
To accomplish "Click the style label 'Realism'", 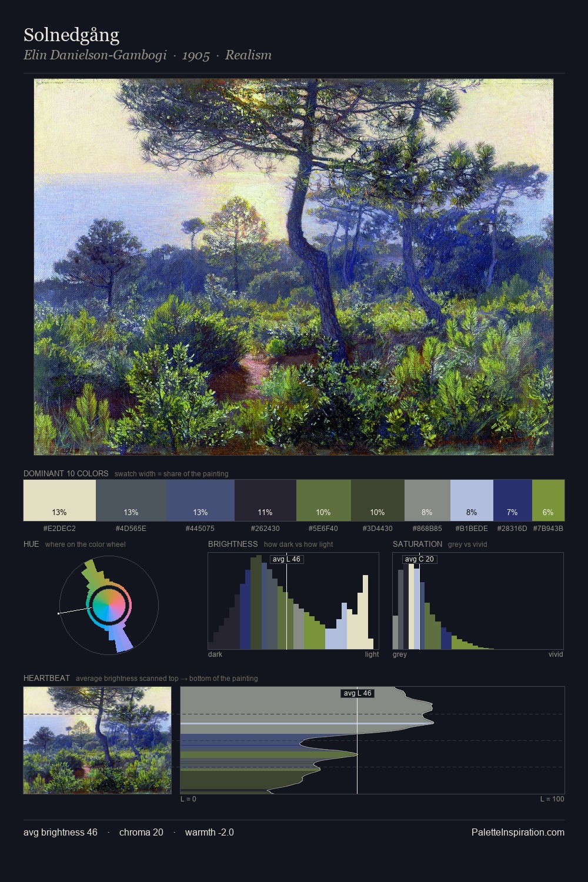I will click(x=248, y=55).
